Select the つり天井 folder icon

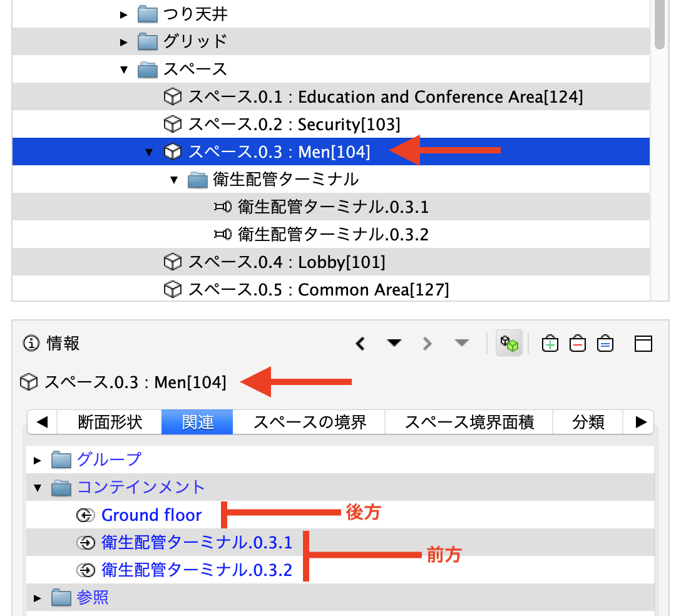click(x=148, y=14)
